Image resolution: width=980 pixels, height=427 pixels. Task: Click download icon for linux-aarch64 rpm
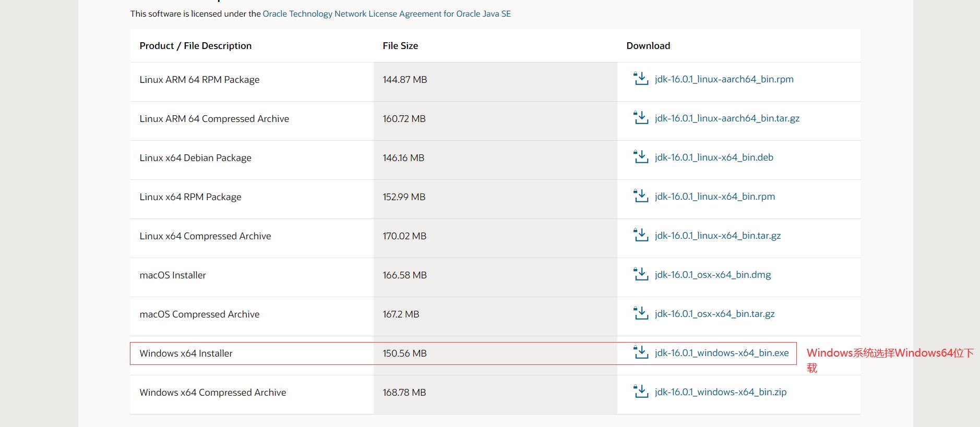point(640,79)
